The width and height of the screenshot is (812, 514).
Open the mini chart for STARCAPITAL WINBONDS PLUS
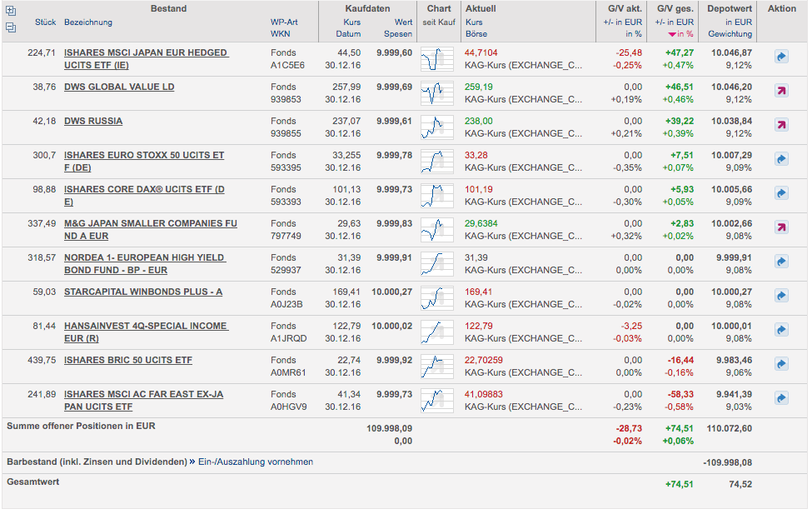click(437, 298)
